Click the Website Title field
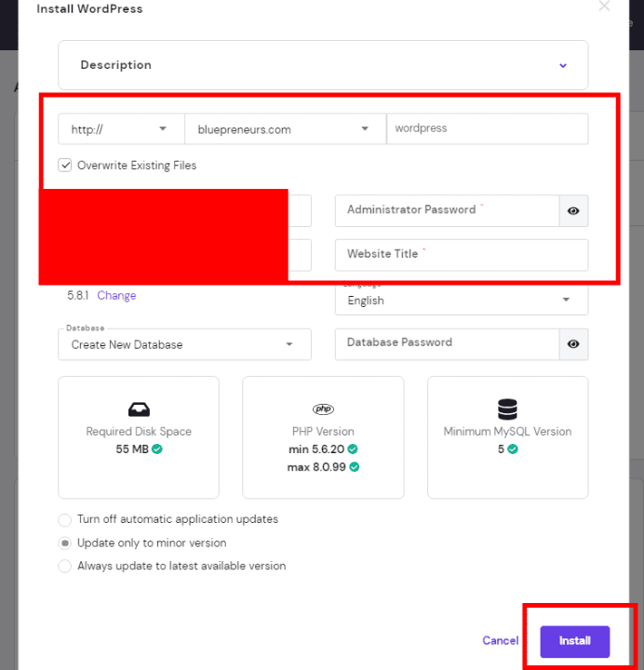Image resolution: width=644 pixels, height=670 pixels. [x=462, y=255]
